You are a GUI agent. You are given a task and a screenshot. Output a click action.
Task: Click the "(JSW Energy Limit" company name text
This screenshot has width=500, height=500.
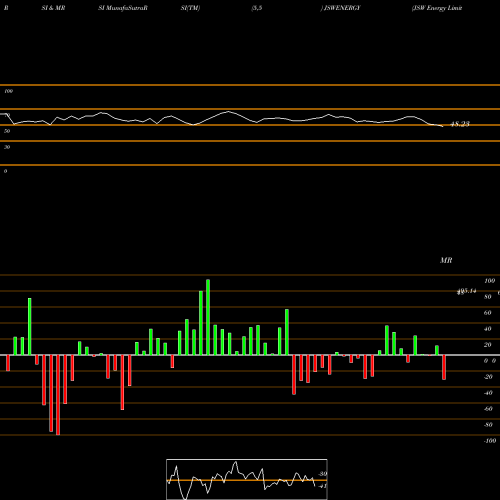437,8
